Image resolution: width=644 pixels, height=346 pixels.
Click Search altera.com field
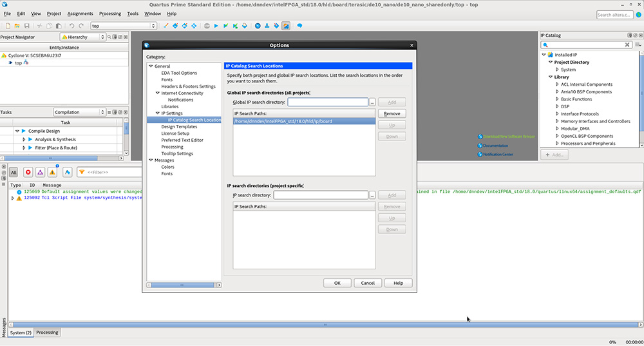click(614, 15)
